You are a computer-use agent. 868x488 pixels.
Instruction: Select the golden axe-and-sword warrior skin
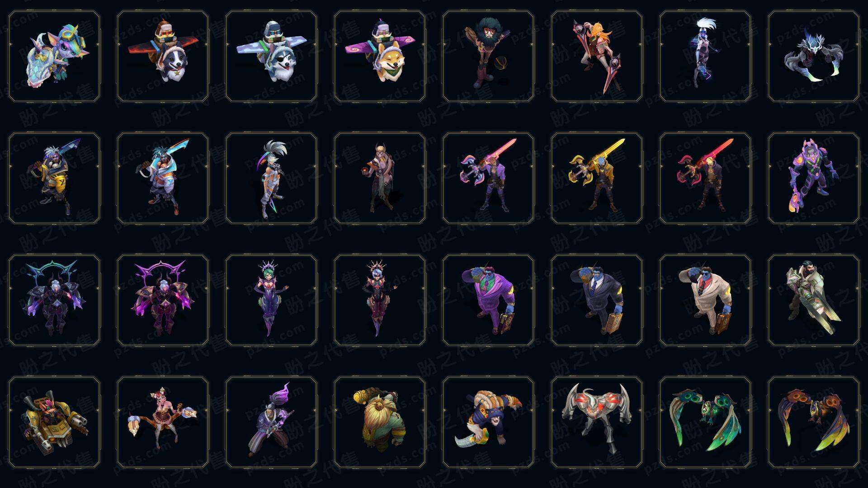coord(597,178)
